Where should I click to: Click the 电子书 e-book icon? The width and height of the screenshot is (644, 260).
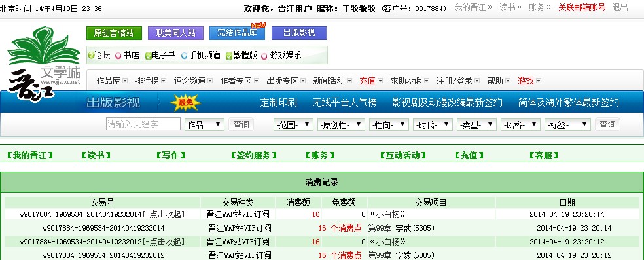(149, 56)
